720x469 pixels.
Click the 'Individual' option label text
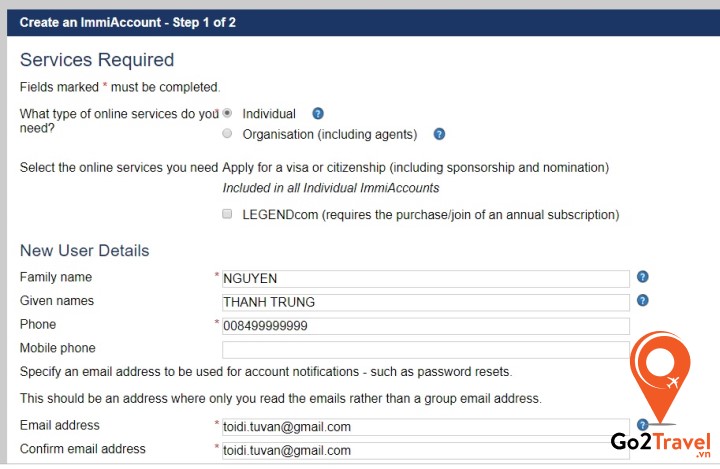[x=269, y=114]
